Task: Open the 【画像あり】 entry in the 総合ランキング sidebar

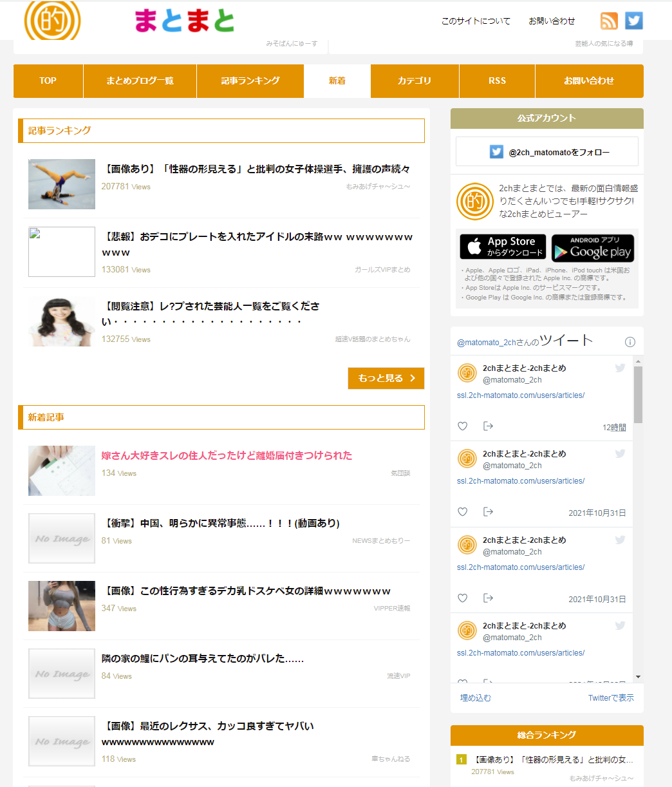Action: (554, 760)
